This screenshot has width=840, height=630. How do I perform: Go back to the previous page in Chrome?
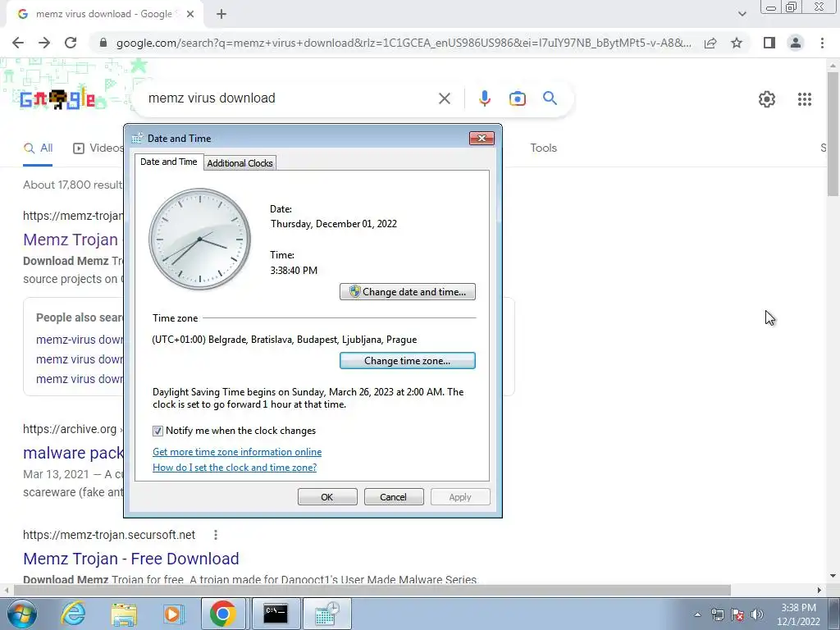[x=18, y=43]
